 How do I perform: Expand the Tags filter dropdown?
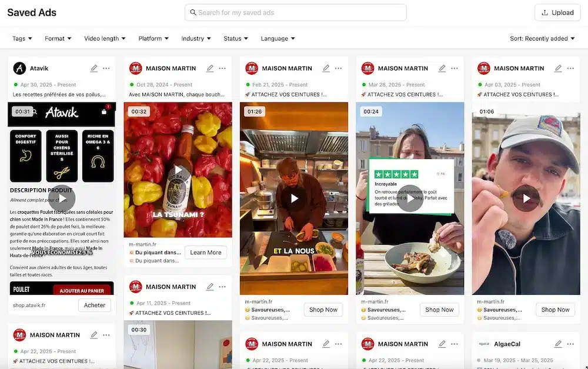point(22,38)
